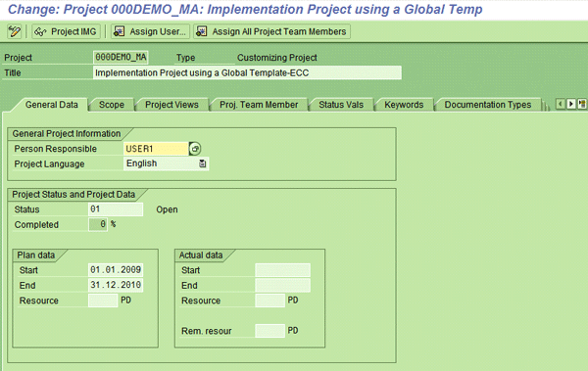Switch to the Scope tab

pyautogui.click(x=112, y=105)
